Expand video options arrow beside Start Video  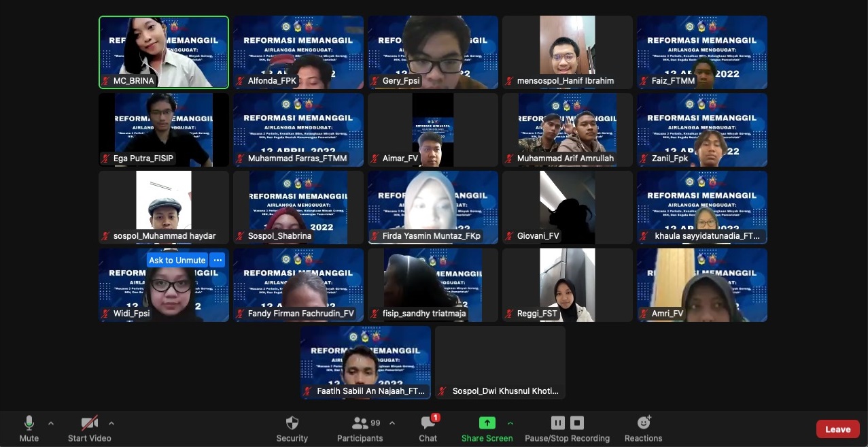(x=111, y=423)
